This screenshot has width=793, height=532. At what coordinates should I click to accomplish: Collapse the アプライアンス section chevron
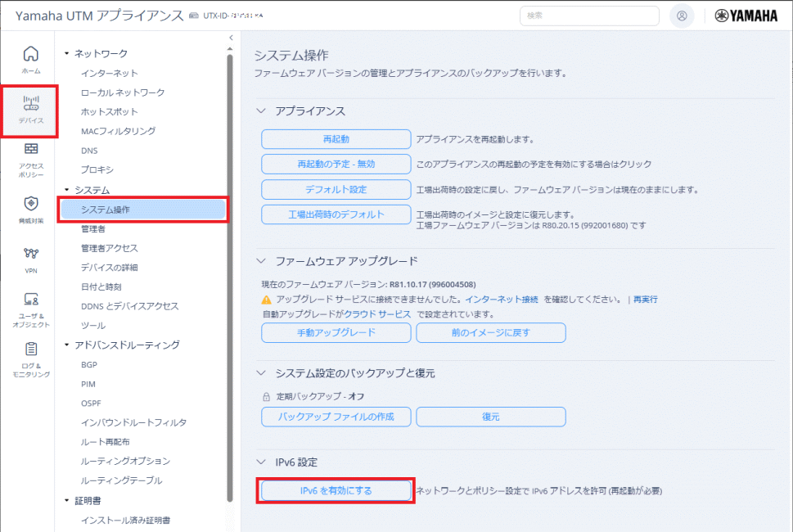(262, 110)
